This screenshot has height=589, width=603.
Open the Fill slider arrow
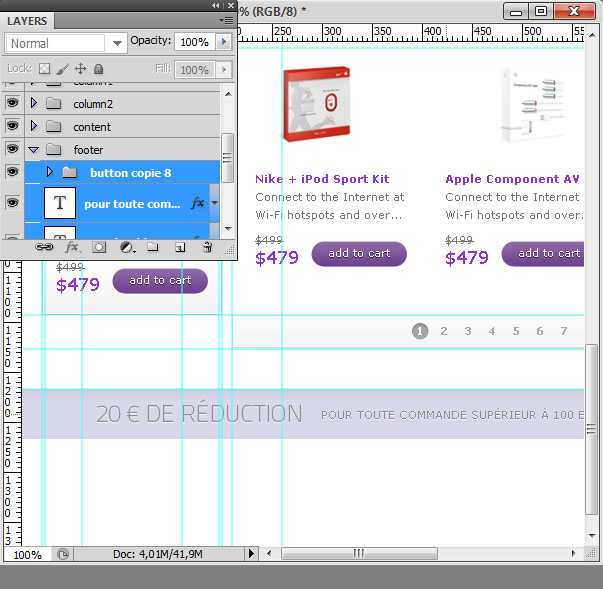[x=224, y=70]
